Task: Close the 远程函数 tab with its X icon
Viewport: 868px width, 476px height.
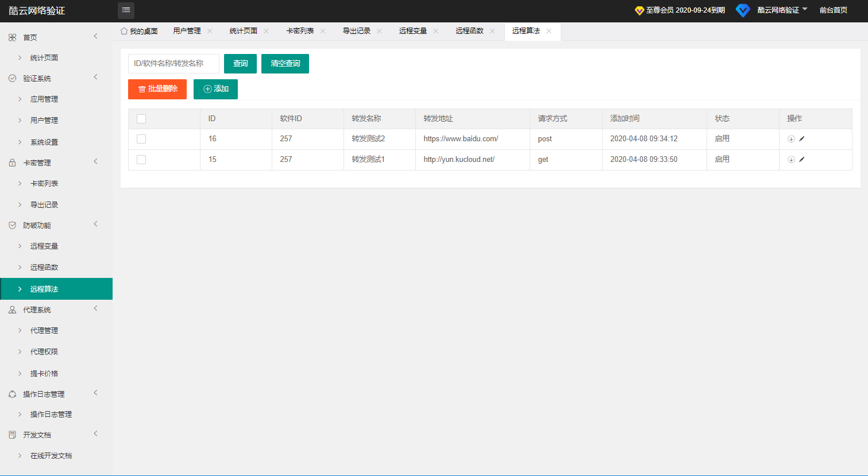Action: pyautogui.click(x=492, y=31)
